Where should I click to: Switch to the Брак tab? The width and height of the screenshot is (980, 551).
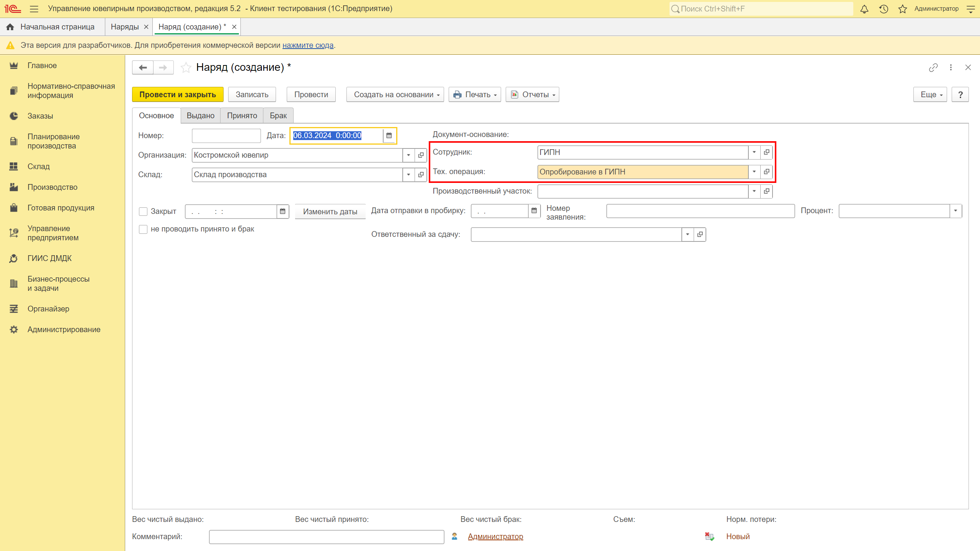click(278, 116)
